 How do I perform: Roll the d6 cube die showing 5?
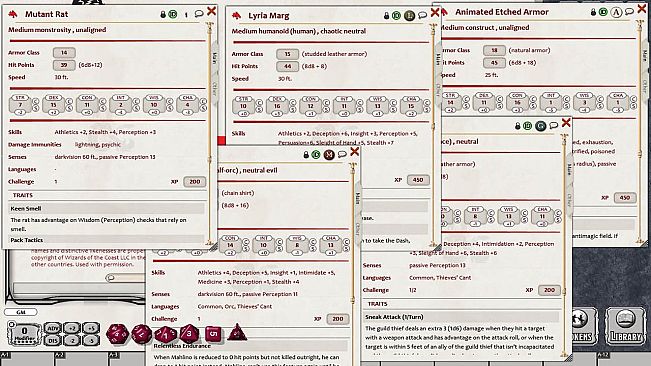point(213,334)
